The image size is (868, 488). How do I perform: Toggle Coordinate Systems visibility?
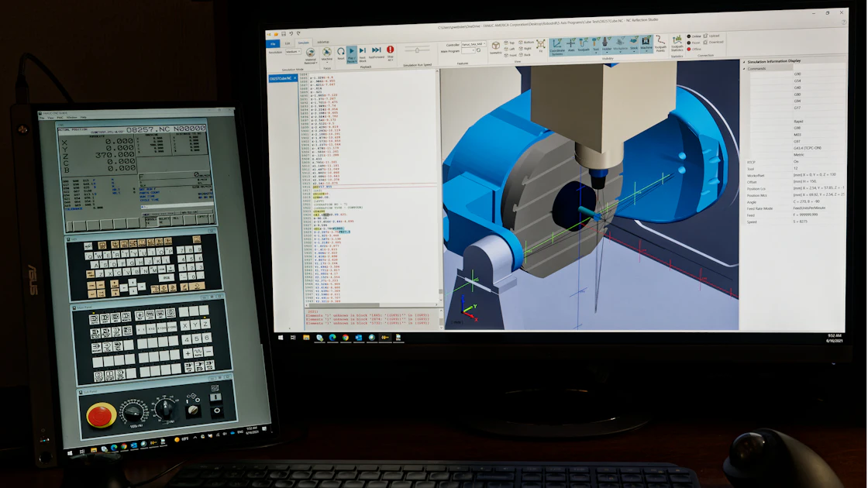point(557,47)
